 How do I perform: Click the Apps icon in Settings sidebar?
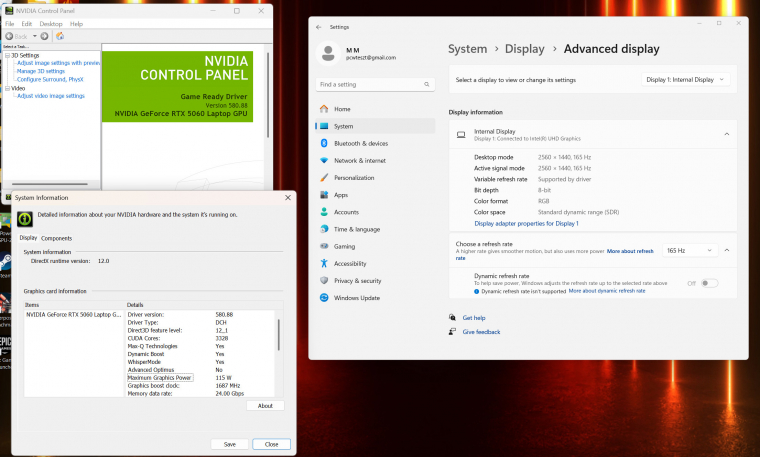pos(324,195)
